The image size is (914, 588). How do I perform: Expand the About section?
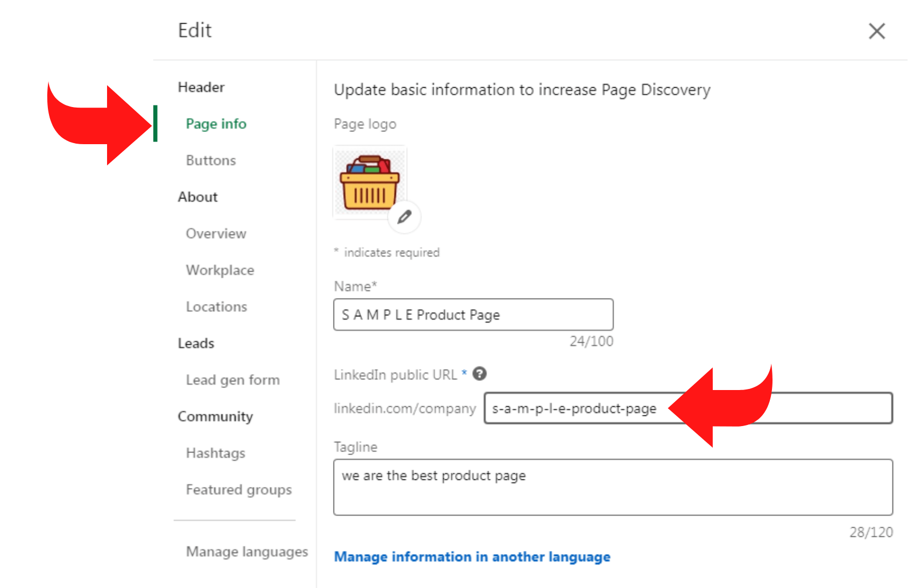(x=197, y=197)
